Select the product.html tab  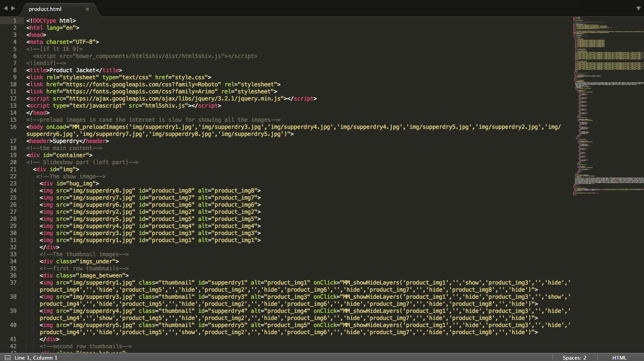coord(45,9)
